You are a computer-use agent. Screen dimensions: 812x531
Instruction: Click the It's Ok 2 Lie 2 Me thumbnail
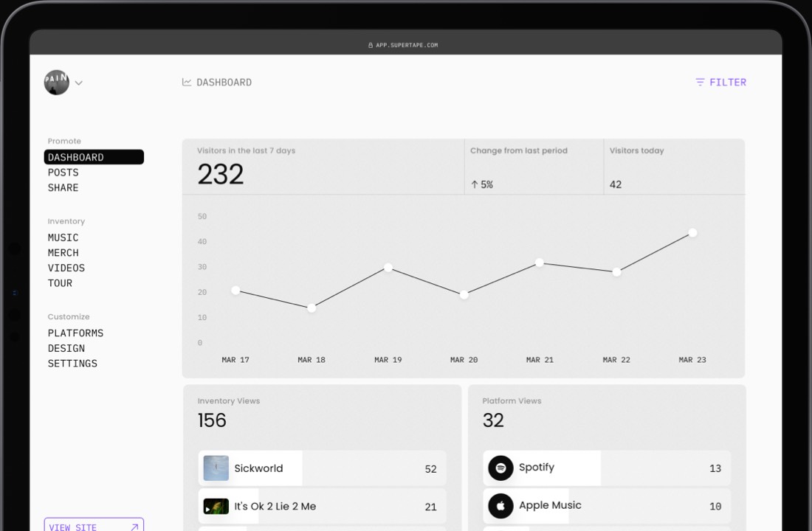click(x=216, y=506)
